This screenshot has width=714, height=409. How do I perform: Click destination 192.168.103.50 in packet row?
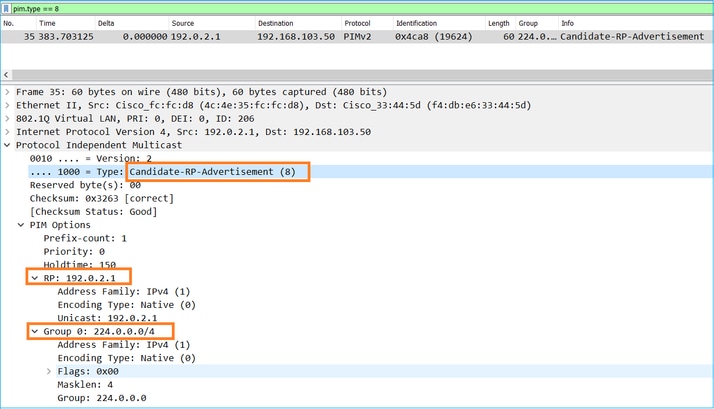296,36
